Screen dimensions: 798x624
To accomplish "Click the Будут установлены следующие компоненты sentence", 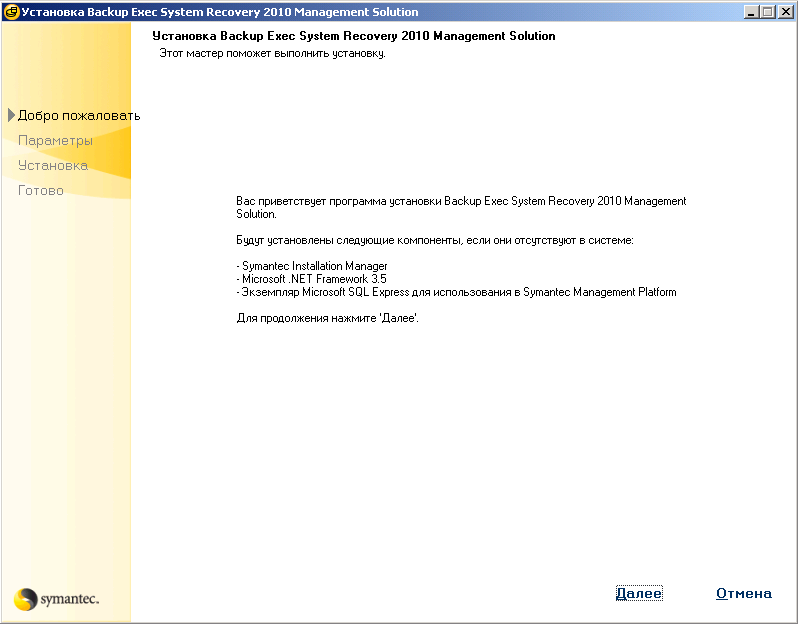I will (435, 240).
